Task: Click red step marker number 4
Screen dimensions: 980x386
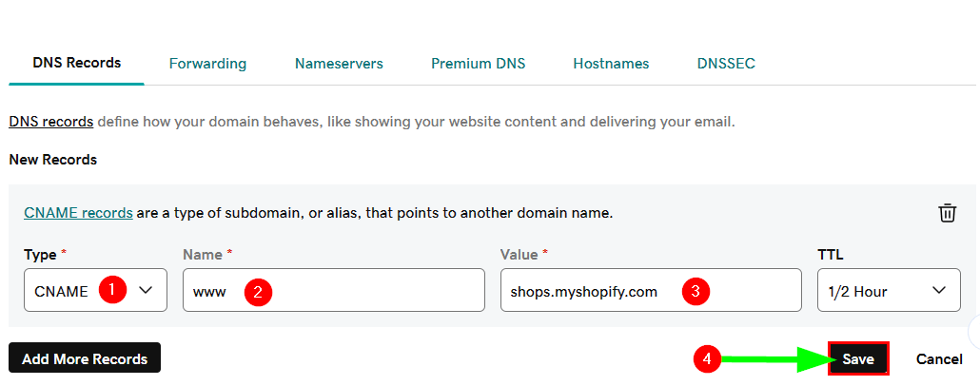Action: click(x=705, y=359)
